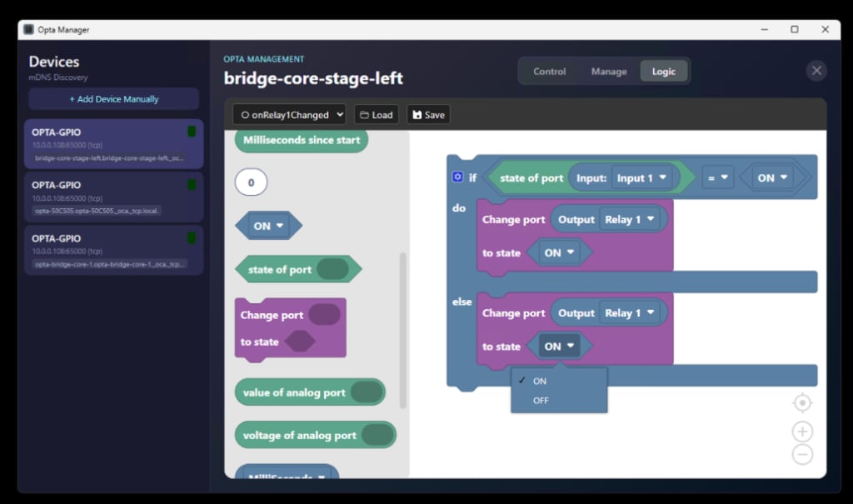Click the number 0 value block
853x504 pixels.
[251, 182]
